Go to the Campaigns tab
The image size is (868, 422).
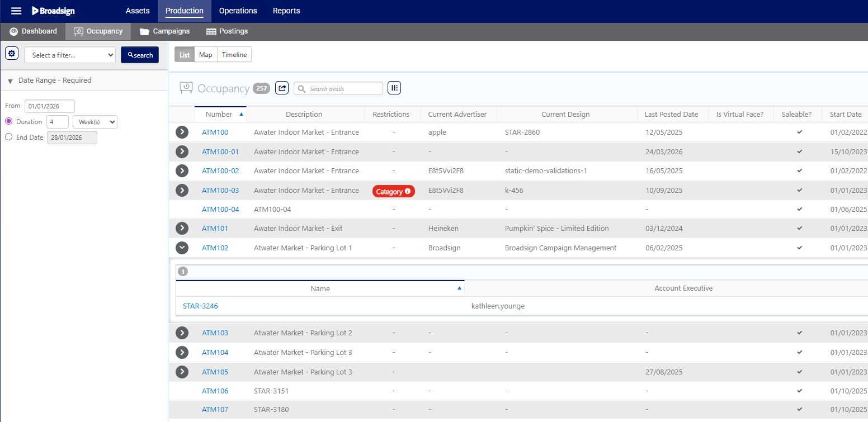165,31
